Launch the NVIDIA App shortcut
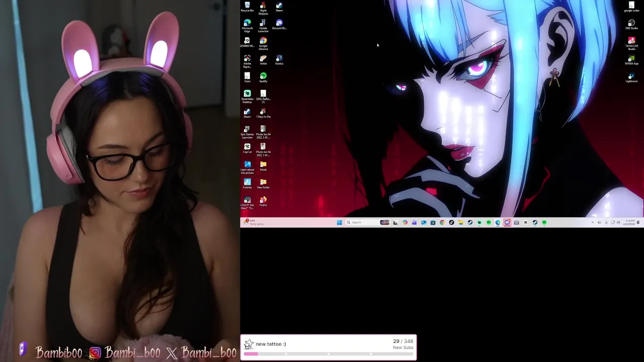This screenshot has width=644, height=362. [x=631, y=60]
